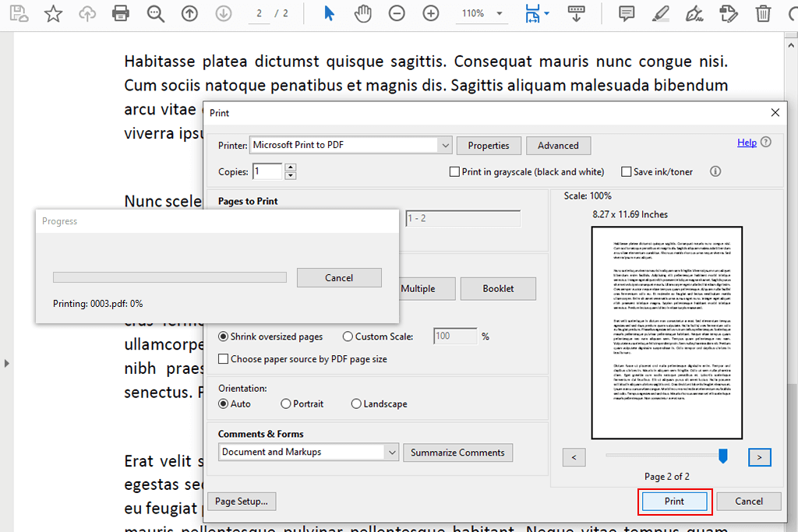Select the highlighter pen tool
The height and width of the screenshot is (532, 798).
point(661,13)
